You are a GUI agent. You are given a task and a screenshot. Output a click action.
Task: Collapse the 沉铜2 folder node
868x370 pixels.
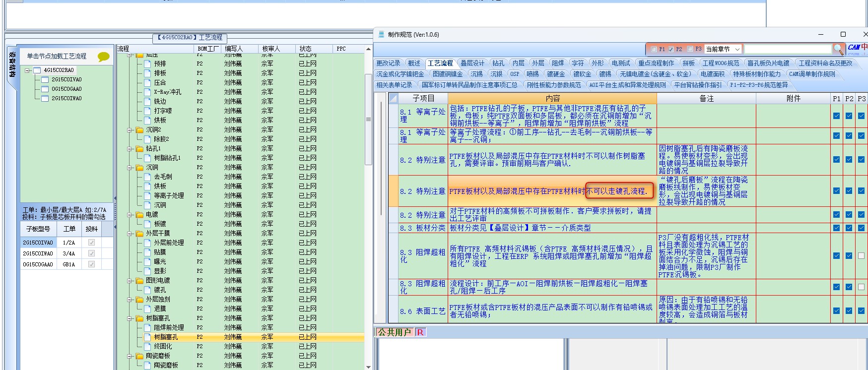pyautogui.click(x=130, y=130)
